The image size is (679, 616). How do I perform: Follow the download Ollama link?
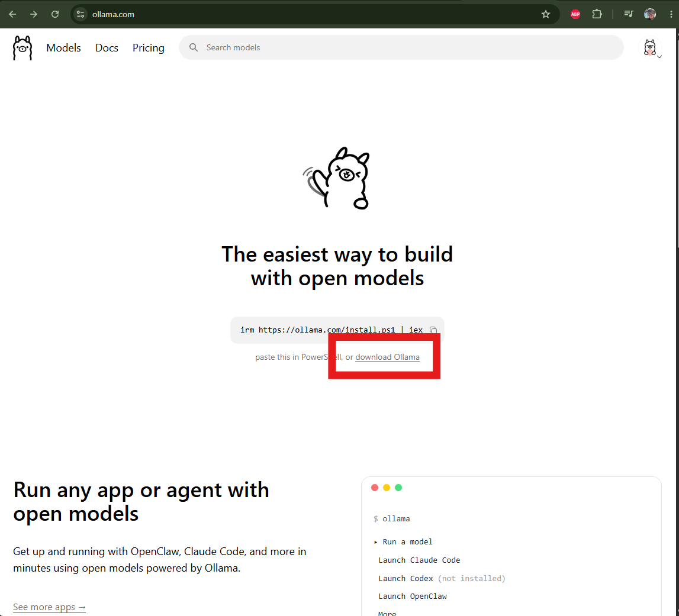(387, 357)
